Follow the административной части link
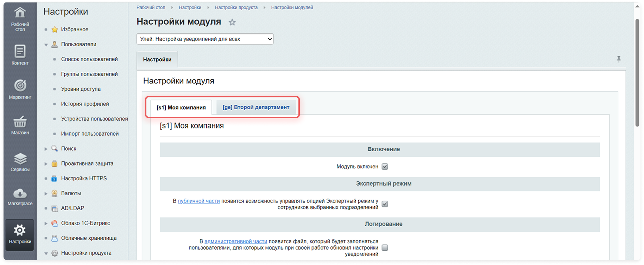The image size is (644, 265). (235, 241)
